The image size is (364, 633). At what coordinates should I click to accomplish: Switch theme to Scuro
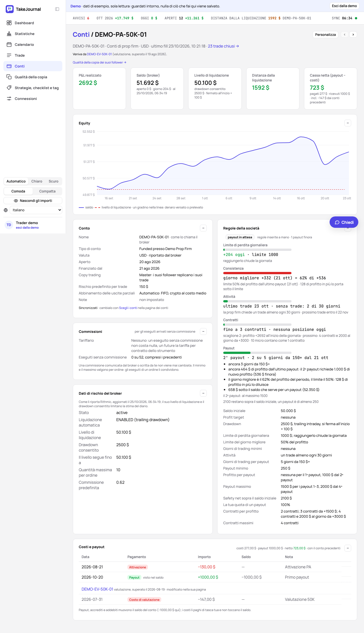[x=53, y=181]
